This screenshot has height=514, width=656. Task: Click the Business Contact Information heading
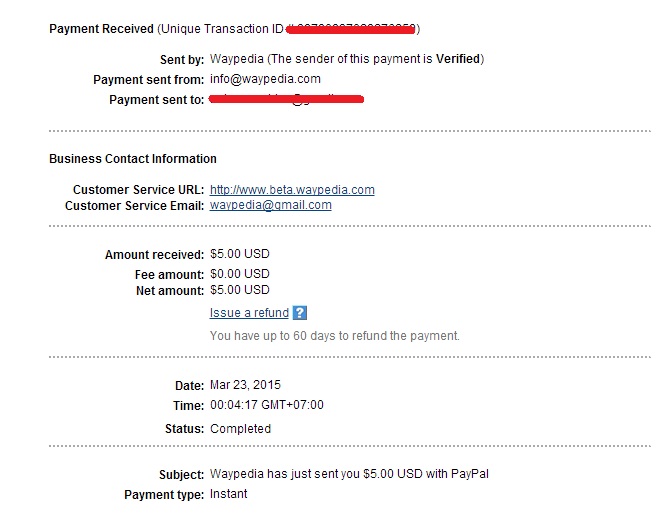pos(133,159)
